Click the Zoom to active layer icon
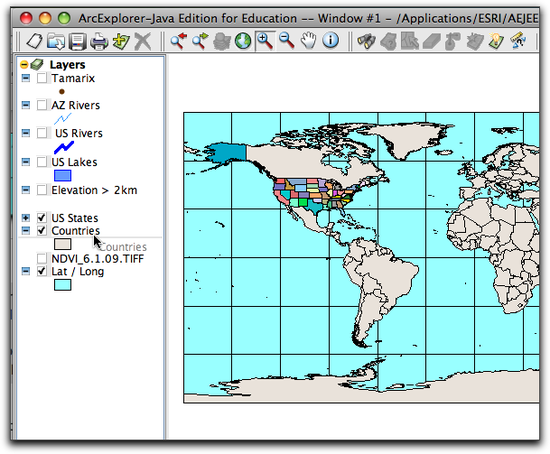This screenshot has height=454, width=550. point(222,41)
